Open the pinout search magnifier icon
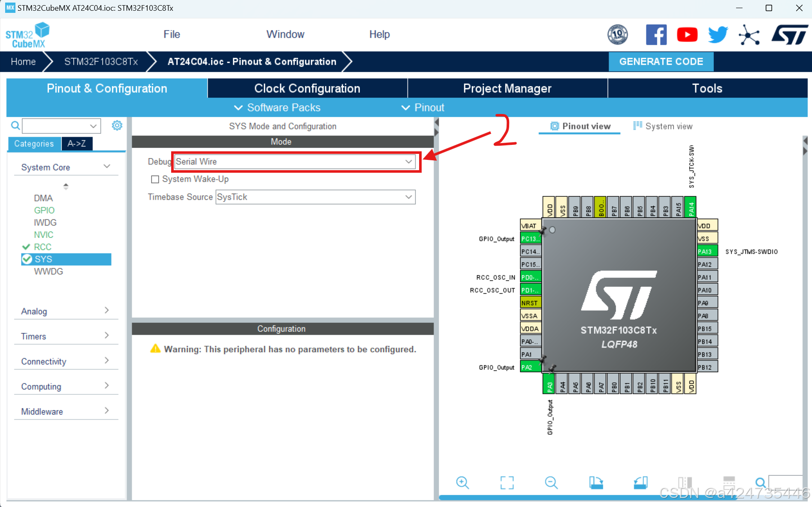The height and width of the screenshot is (507, 812). 760,483
